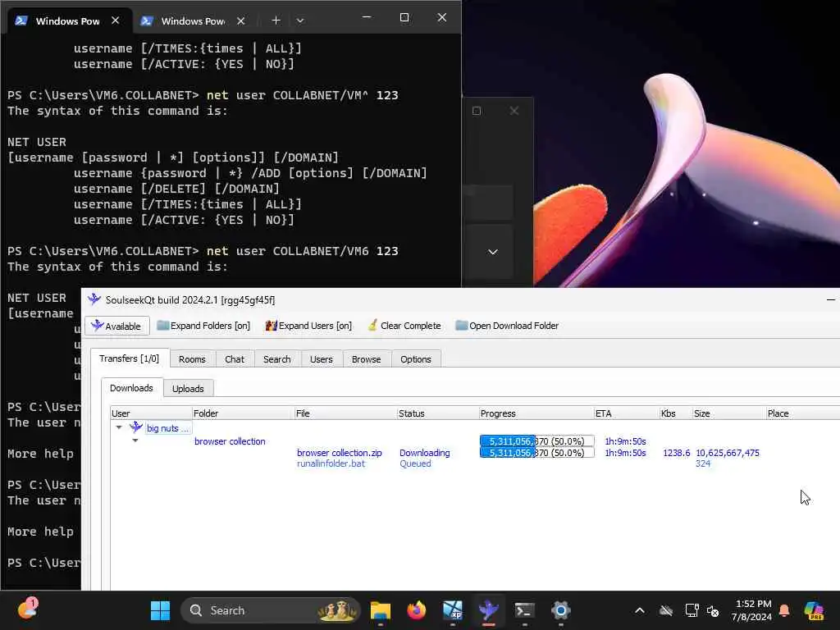Open the clock showing 1:52 PM

click(752, 610)
